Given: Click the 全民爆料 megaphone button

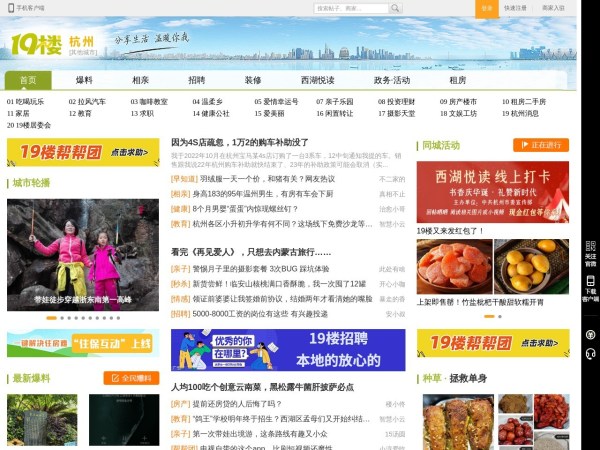Looking at the screenshot, I should click(130, 378).
